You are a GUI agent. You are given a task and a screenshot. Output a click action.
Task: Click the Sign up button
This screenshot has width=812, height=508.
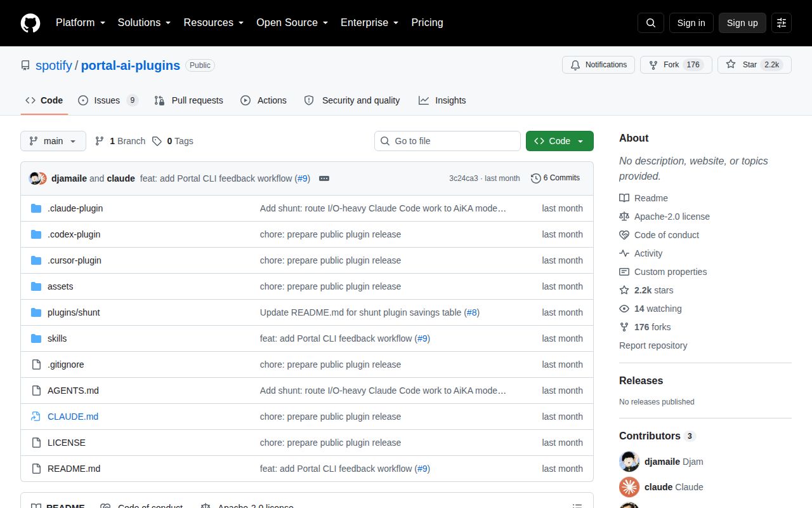point(742,23)
